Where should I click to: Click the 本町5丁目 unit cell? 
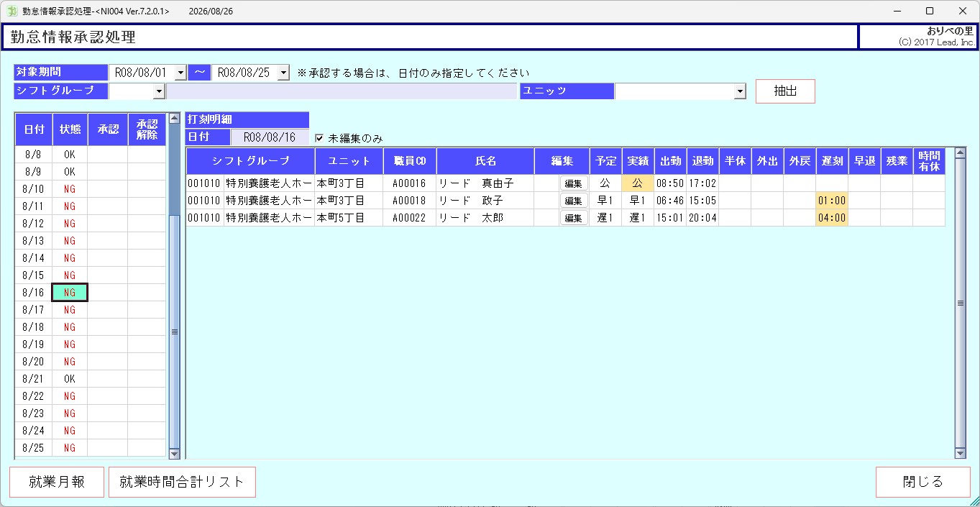tap(349, 218)
